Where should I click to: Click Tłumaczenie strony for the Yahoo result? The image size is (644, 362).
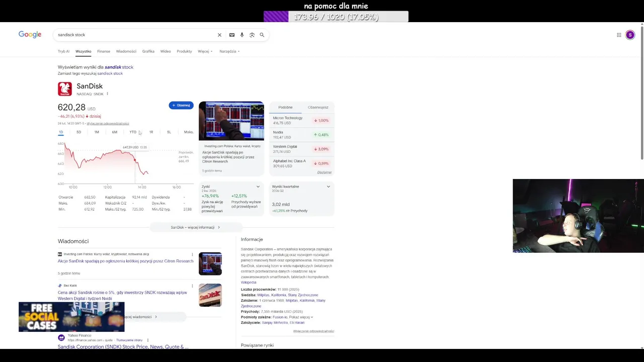[129, 340]
